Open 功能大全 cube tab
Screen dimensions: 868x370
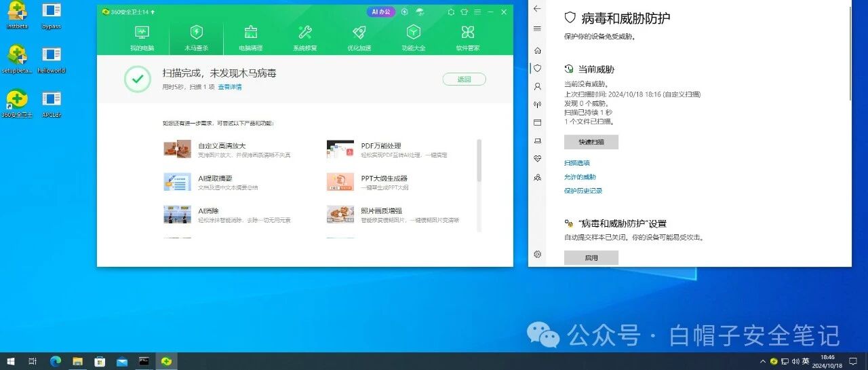point(413,38)
